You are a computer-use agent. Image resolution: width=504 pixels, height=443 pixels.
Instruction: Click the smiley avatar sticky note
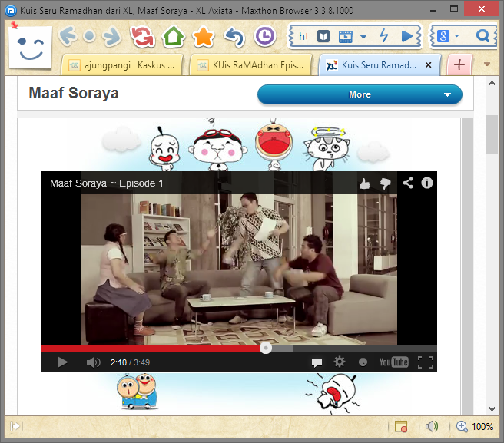tap(31, 47)
